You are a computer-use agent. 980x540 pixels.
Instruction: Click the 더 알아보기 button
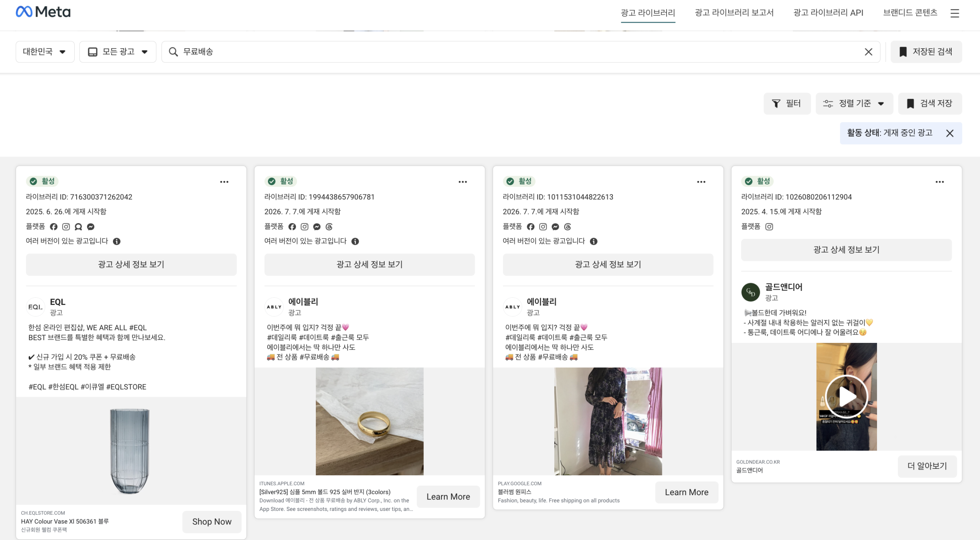(x=927, y=466)
